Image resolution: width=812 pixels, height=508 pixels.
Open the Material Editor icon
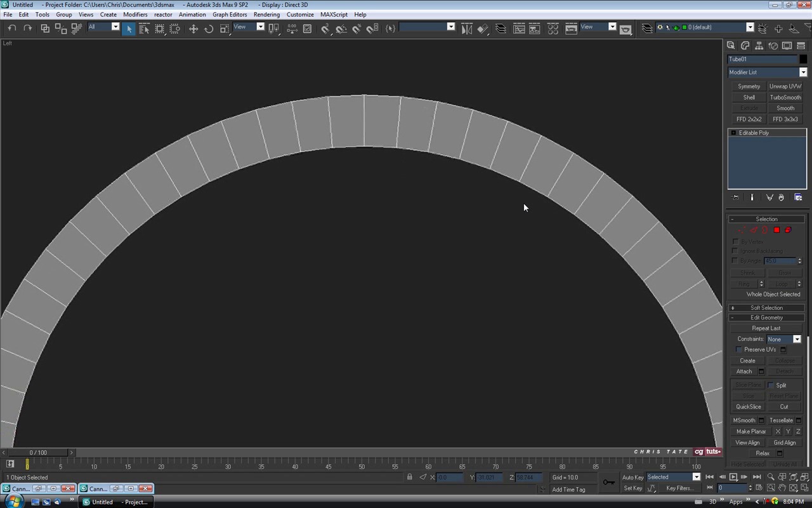[x=553, y=29]
